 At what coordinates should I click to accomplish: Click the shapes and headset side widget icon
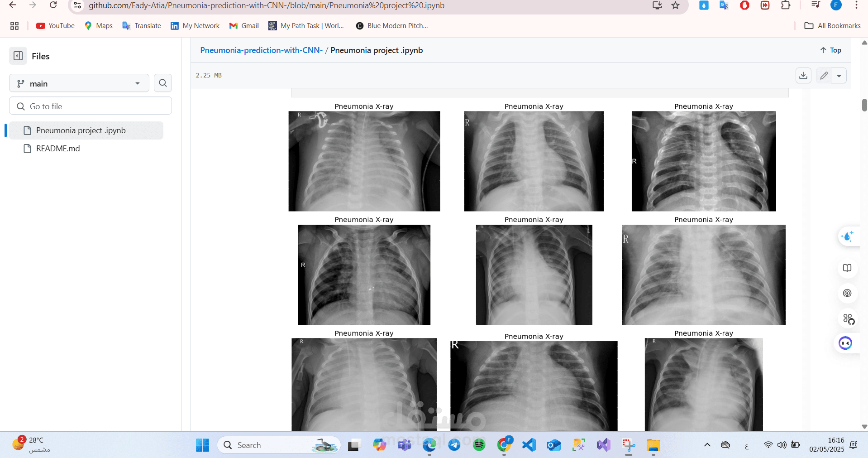[849, 319]
